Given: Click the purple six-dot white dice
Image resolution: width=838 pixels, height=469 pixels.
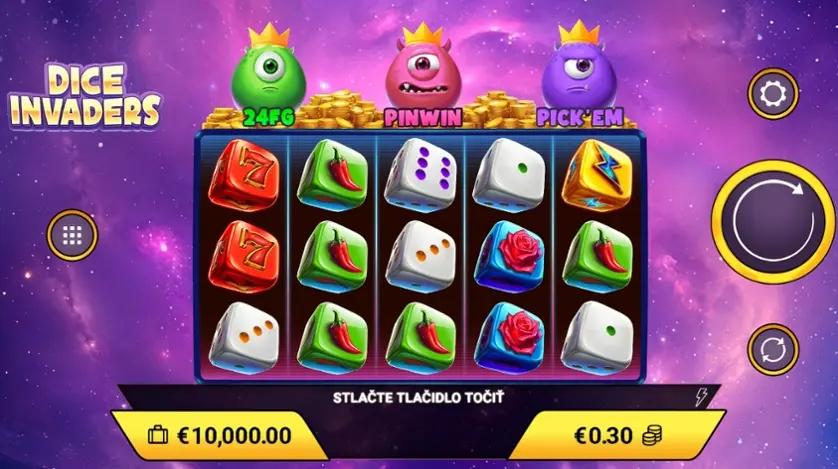Looking at the screenshot, I should 420,175.
